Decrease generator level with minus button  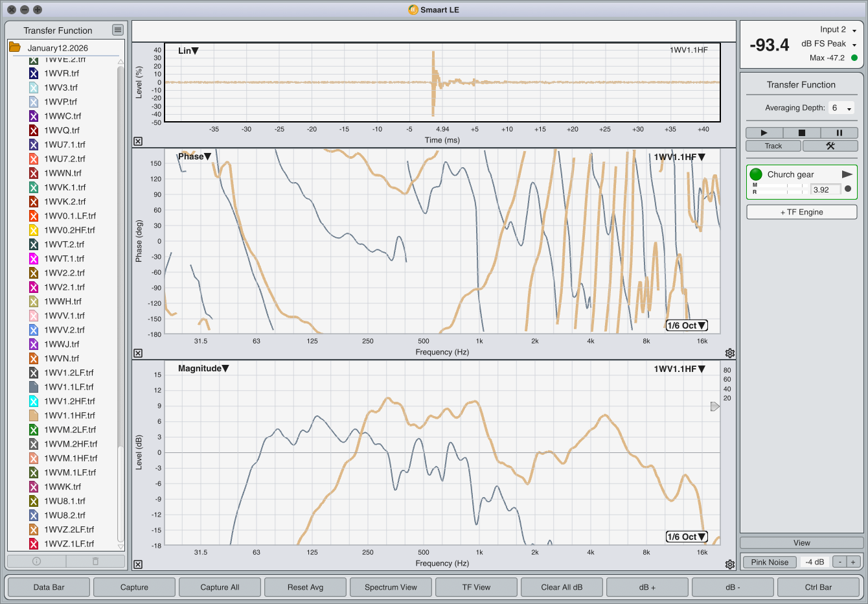pyautogui.click(x=839, y=562)
